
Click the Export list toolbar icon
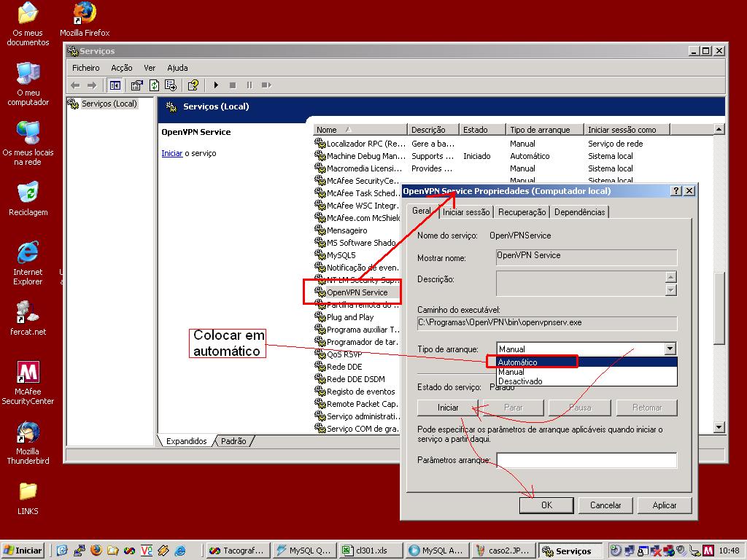point(171,85)
